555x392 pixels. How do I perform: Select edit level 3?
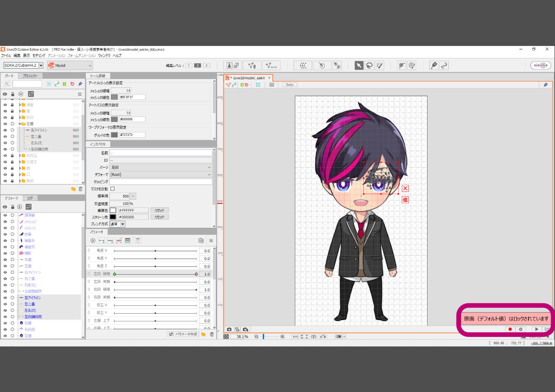(x=206, y=65)
